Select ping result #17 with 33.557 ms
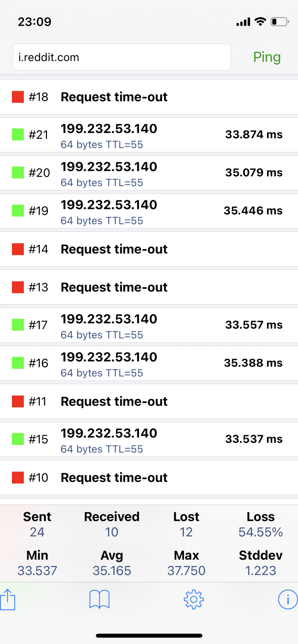The height and width of the screenshot is (644, 298). [149, 325]
